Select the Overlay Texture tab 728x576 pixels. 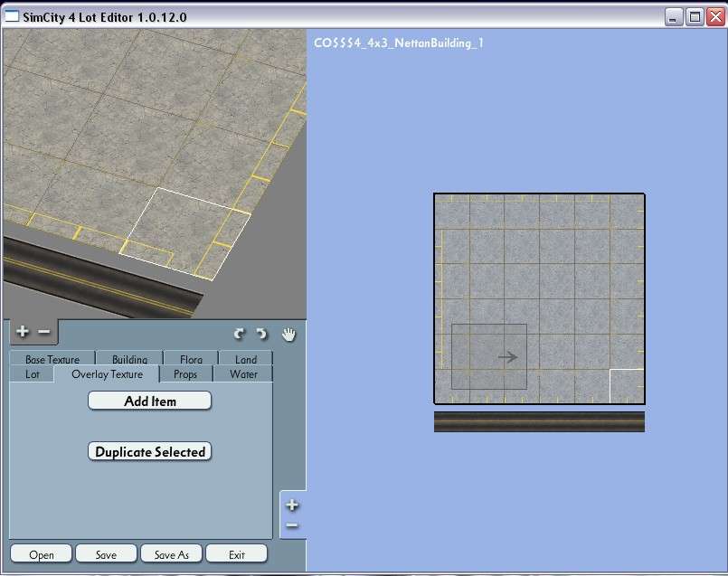click(108, 374)
